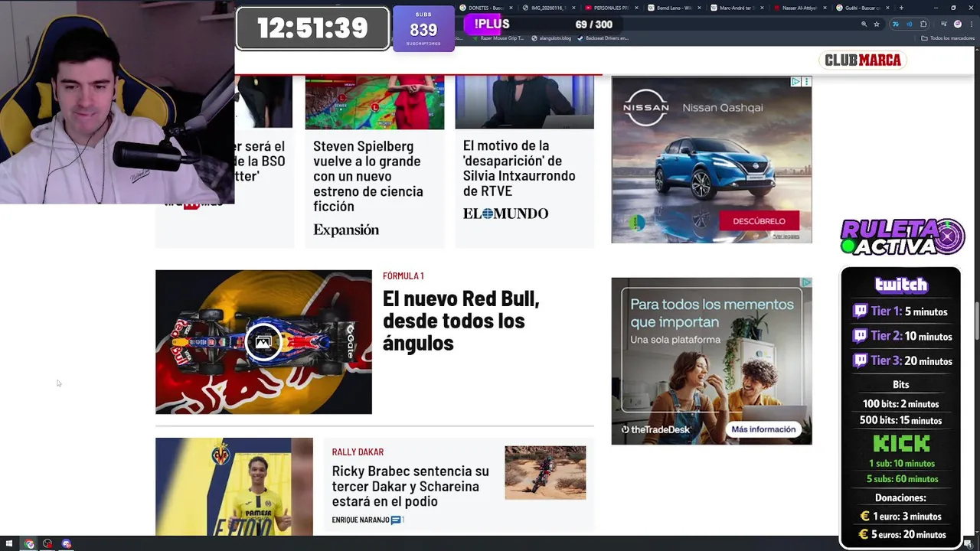Close the Nasser Al-Attiyah tab

tap(825, 8)
